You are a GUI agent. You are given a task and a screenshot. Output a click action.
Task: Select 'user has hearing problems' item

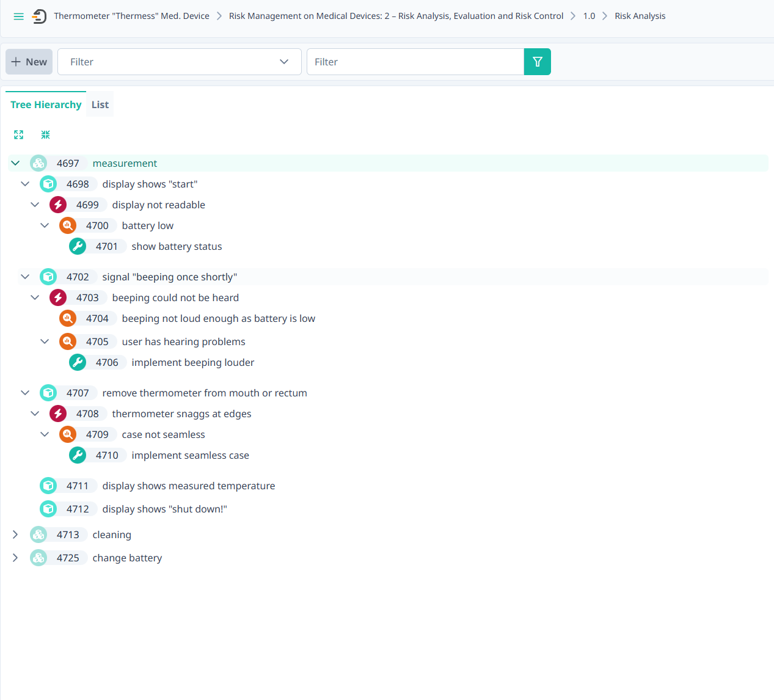point(183,341)
